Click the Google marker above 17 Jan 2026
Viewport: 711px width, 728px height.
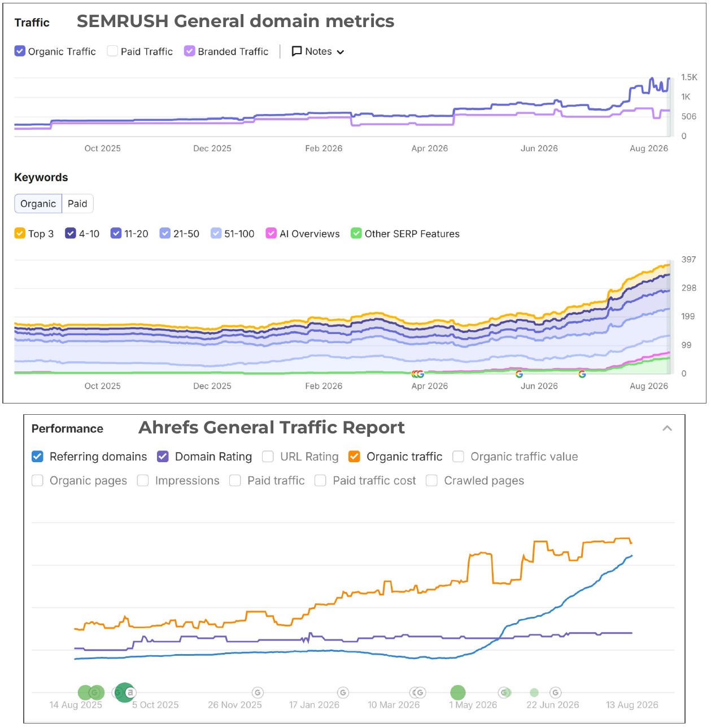[x=343, y=692]
